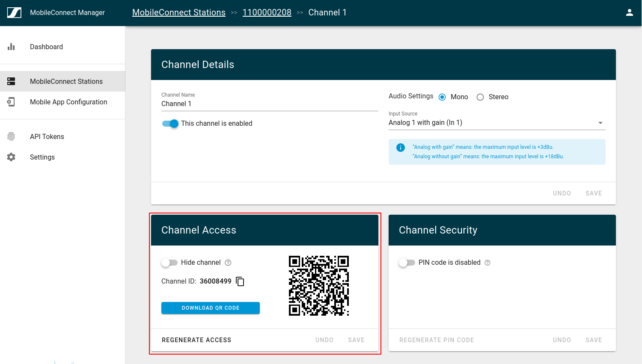The width and height of the screenshot is (642, 364).
Task: Click the 'Analog without gain' info text
Action: point(488,157)
